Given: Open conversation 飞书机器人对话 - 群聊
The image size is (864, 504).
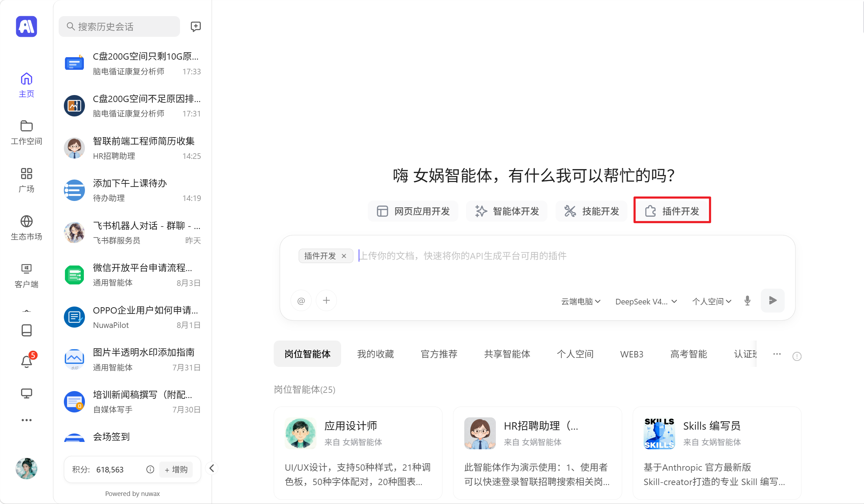Looking at the screenshot, I should (132, 233).
